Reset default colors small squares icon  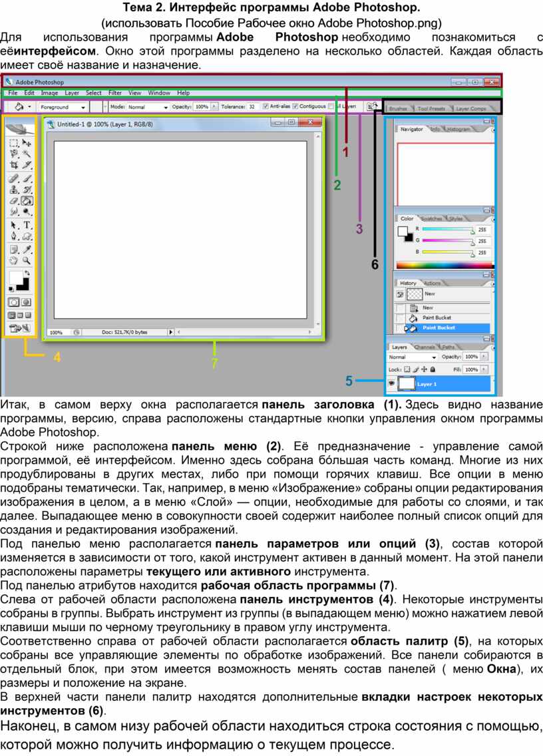tap(11, 289)
